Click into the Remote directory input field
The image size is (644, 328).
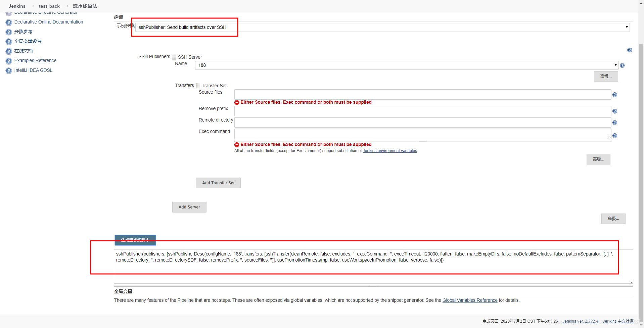click(x=422, y=123)
